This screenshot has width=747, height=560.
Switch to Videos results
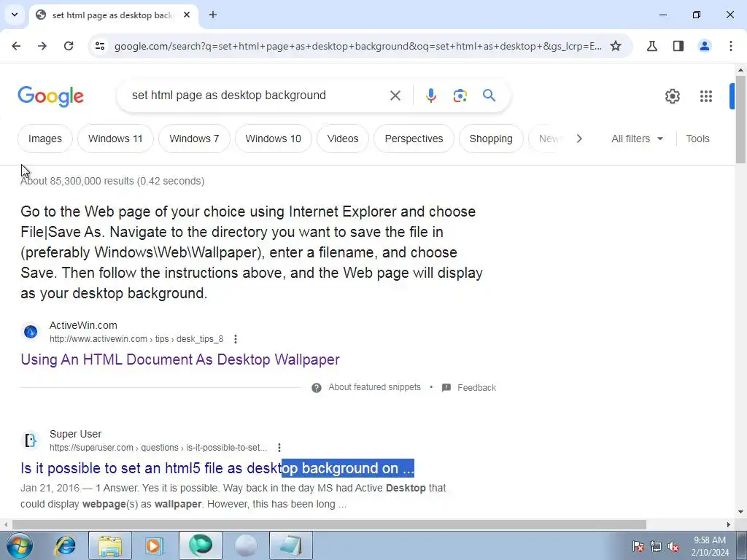(x=343, y=139)
